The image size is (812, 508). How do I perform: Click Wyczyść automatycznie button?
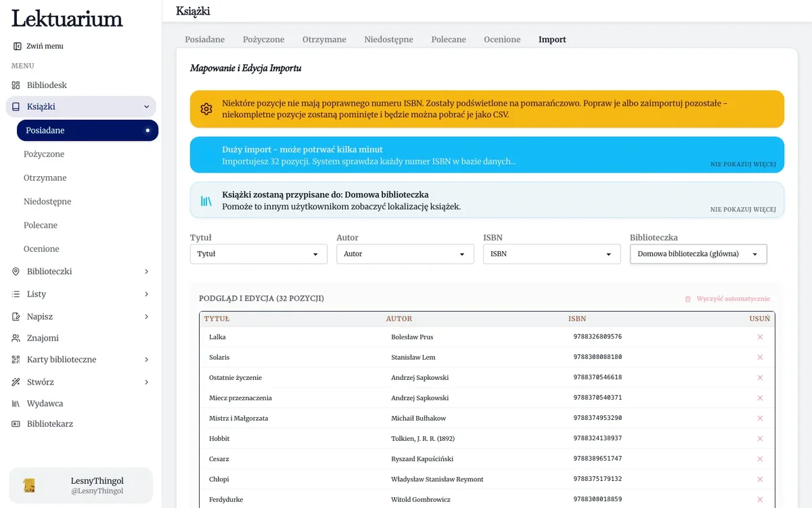(727, 299)
